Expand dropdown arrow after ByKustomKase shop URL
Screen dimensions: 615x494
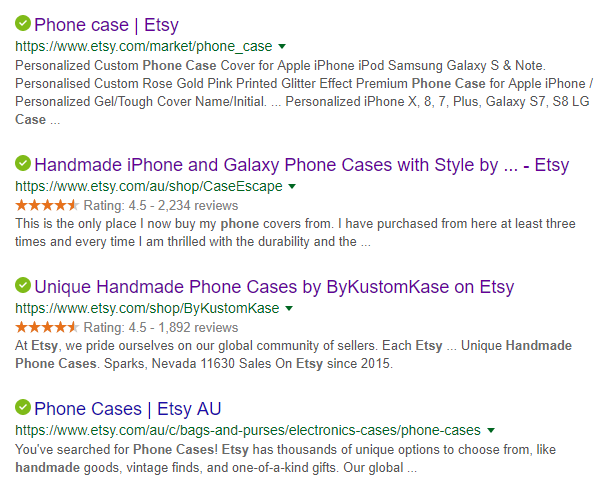coord(290,308)
